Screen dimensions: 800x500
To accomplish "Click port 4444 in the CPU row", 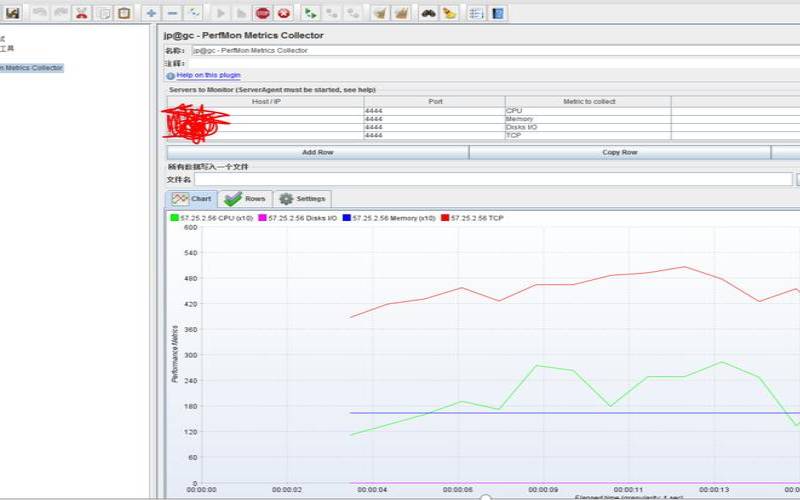I will click(x=434, y=111).
